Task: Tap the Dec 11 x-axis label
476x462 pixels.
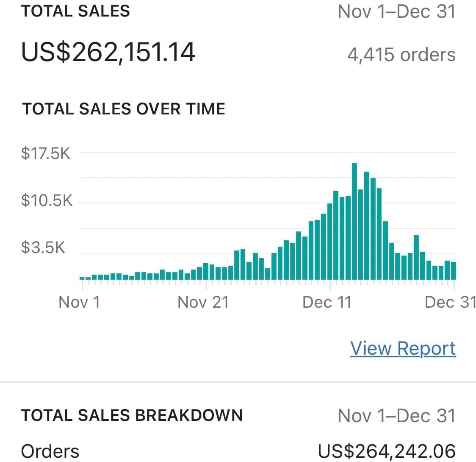Action: (327, 303)
